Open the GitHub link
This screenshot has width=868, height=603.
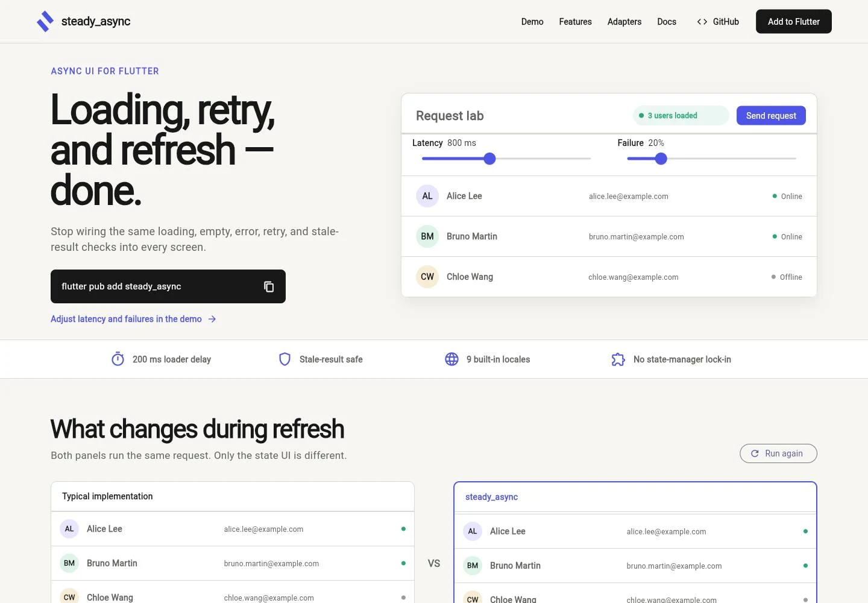[718, 22]
